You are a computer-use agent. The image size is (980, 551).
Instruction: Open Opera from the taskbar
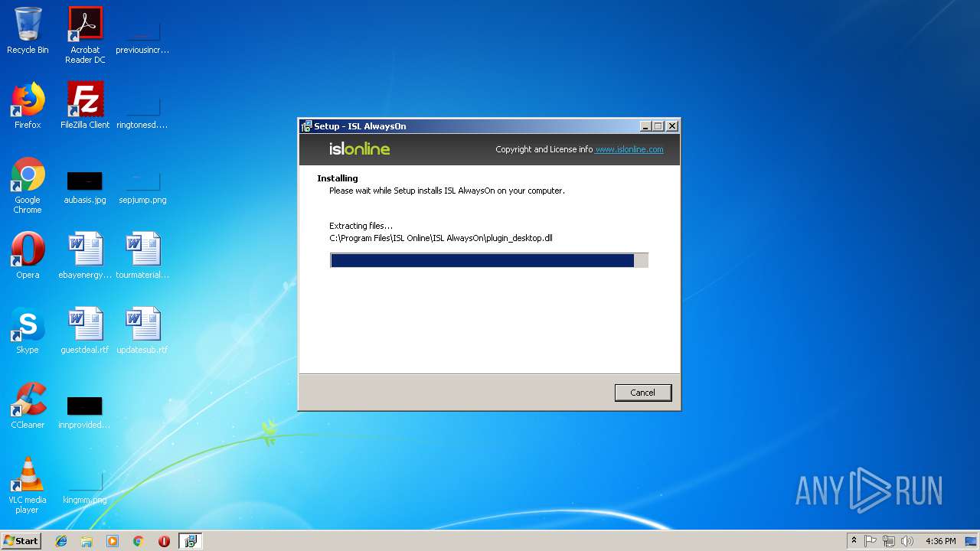click(x=164, y=541)
